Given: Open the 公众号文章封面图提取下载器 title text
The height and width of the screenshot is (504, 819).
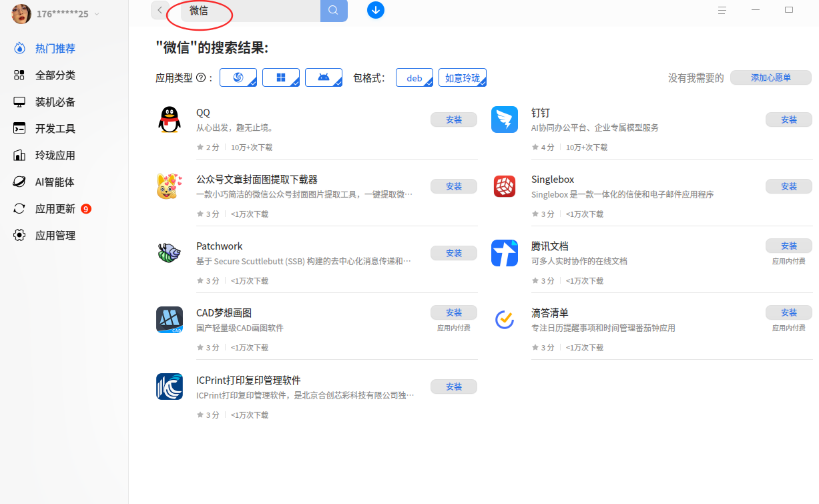Looking at the screenshot, I should 257,180.
